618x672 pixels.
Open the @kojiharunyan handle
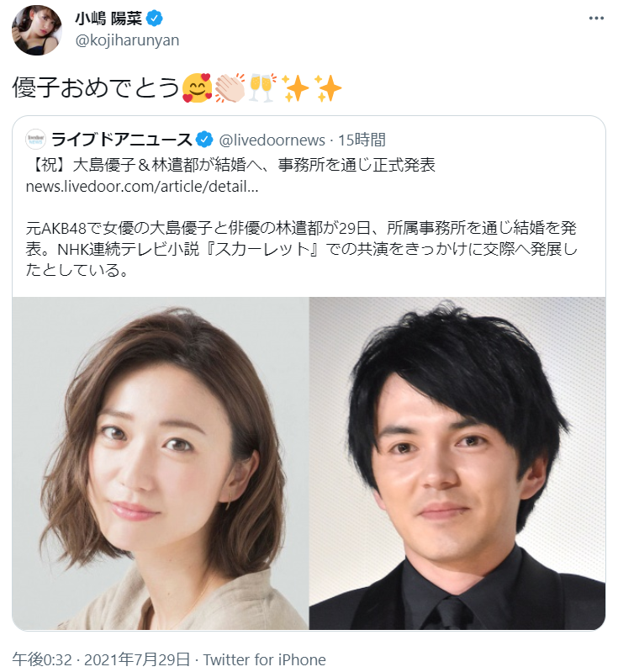click(x=127, y=40)
